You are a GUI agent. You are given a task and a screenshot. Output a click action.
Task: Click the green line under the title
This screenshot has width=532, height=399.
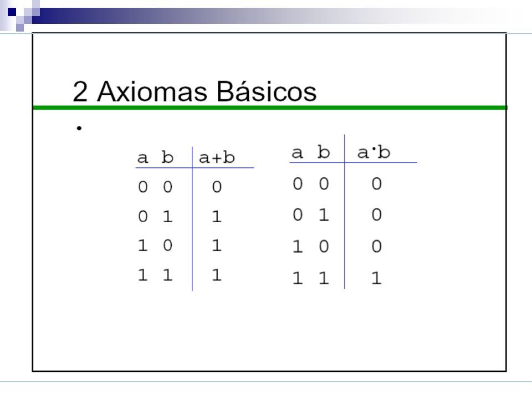[270, 108]
